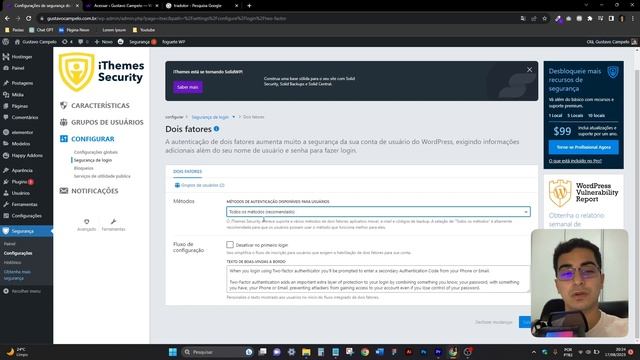Open Hostinger in WordPress sidebar

pyautogui.click(x=22, y=57)
